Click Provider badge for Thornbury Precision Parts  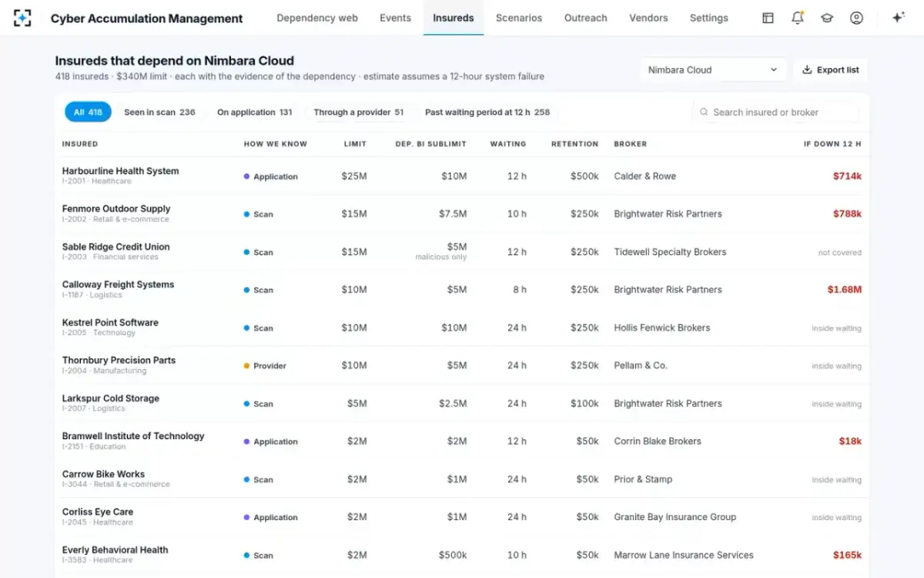click(x=265, y=366)
